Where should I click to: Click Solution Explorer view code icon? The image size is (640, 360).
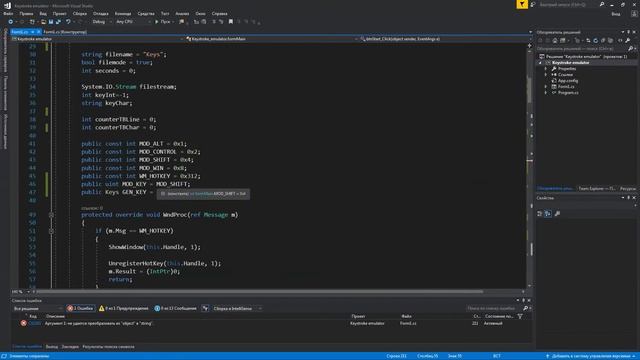[620, 40]
